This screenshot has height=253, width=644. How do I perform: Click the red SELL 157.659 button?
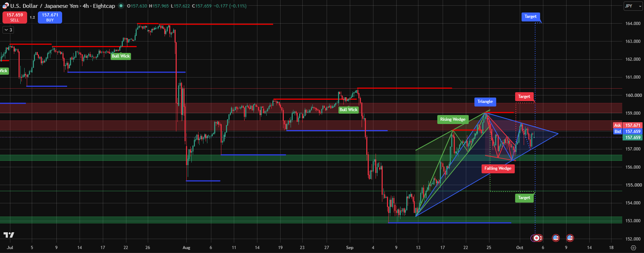tap(15, 18)
